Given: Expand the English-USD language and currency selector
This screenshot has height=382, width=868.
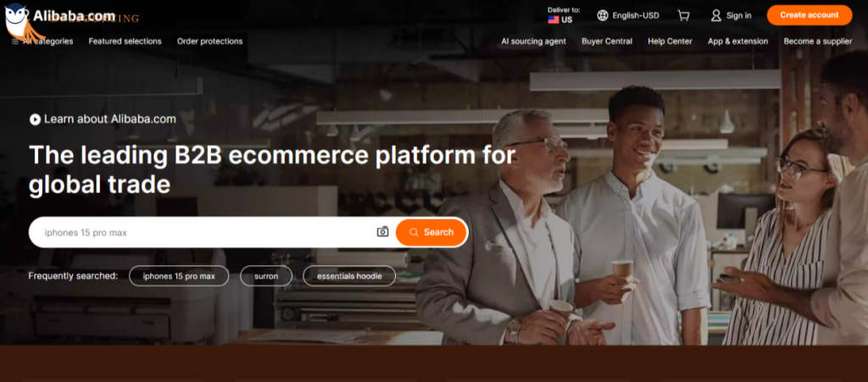Looking at the screenshot, I should (x=628, y=15).
